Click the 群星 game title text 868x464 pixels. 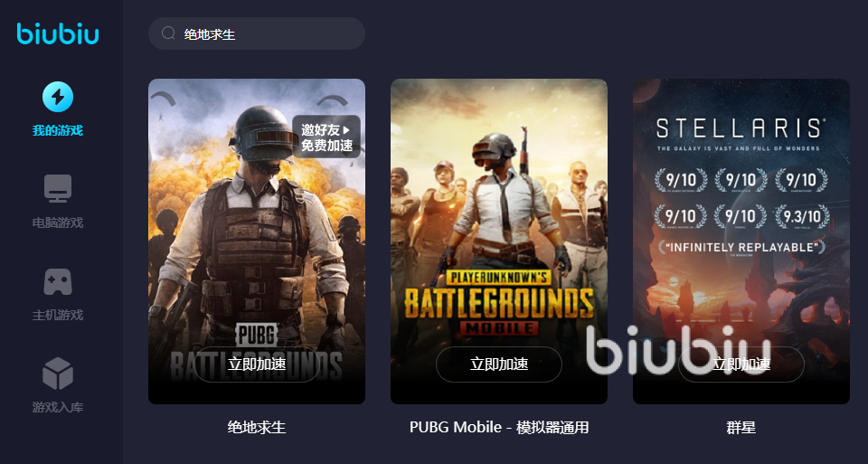[x=741, y=428]
